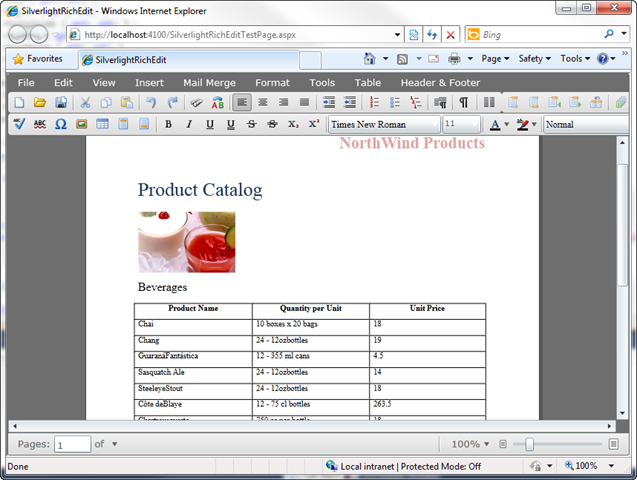Toggle subscript formatting
Image resolution: width=637 pixels, height=480 pixels.
coord(293,124)
